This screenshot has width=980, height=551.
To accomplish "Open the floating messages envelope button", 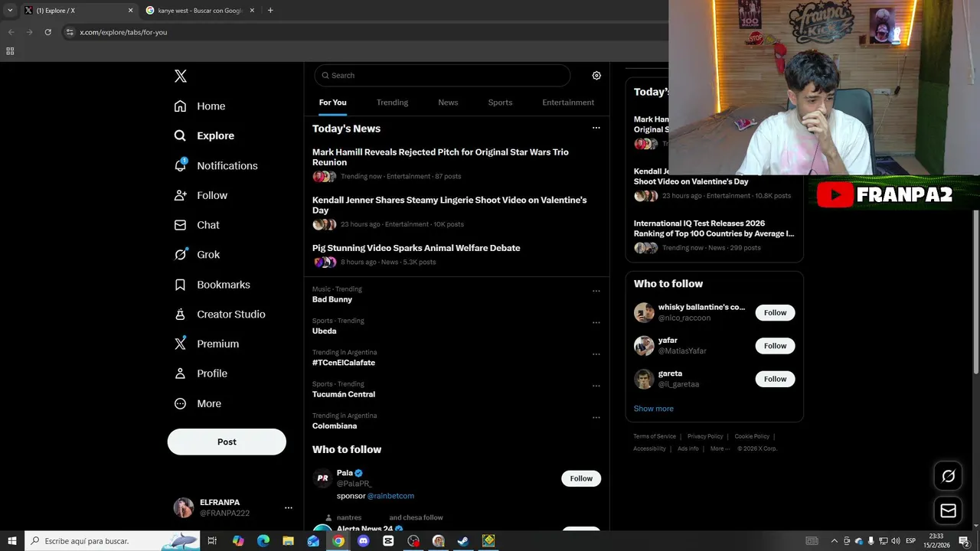I will click(948, 510).
